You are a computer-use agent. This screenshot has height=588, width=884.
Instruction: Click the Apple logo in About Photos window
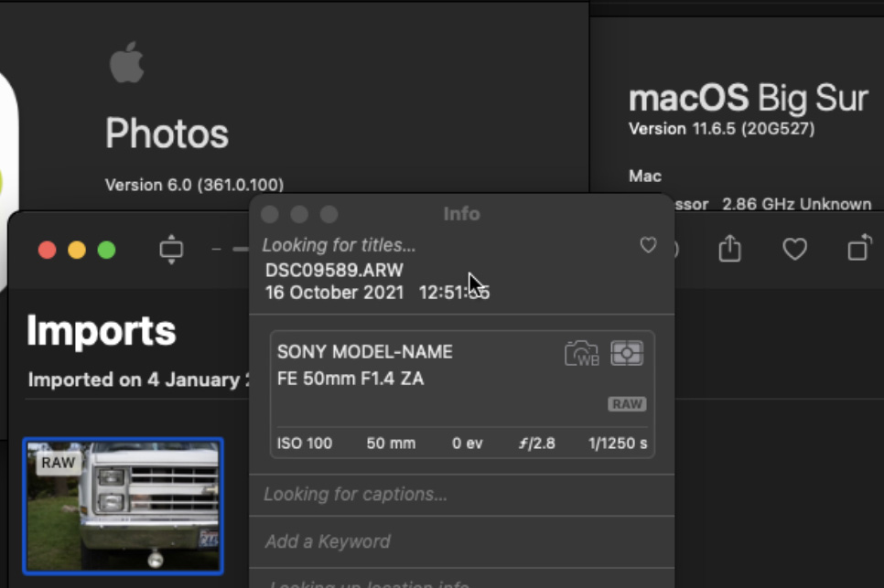point(127,62)
